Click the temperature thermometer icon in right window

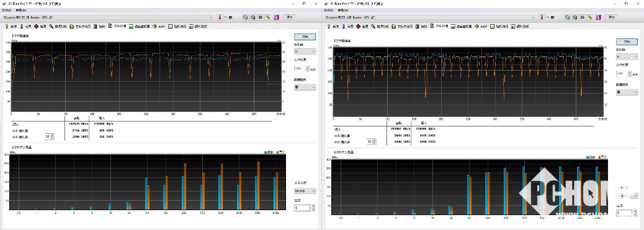tap(542, 17)
